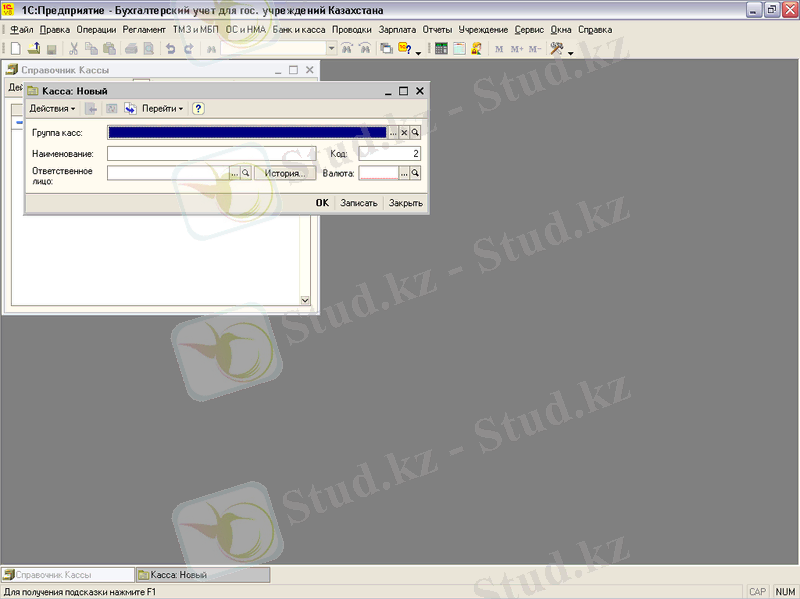Click magnifier open button for Группа касс
The width and height of the screenshot is (800, 599).
tap(415, 133)
